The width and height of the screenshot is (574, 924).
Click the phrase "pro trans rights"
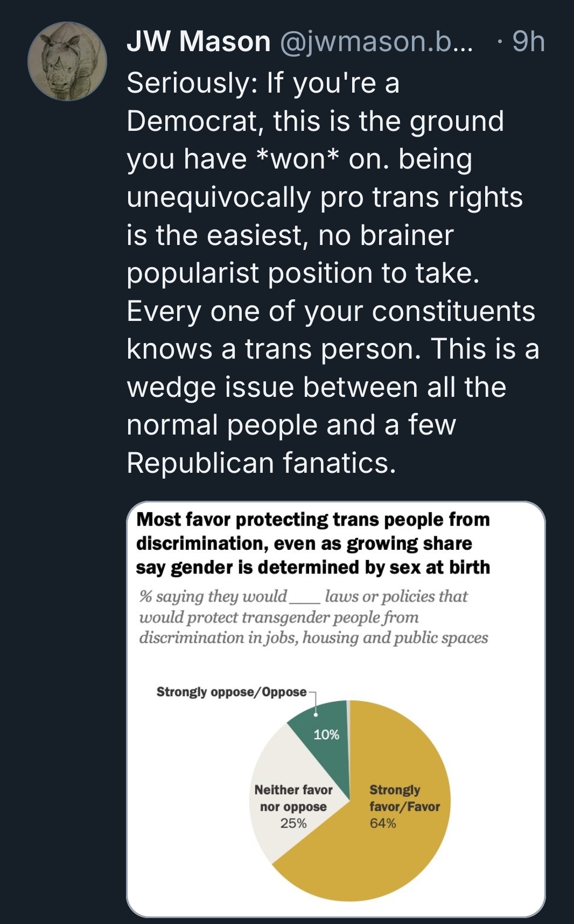coord(421,197)
